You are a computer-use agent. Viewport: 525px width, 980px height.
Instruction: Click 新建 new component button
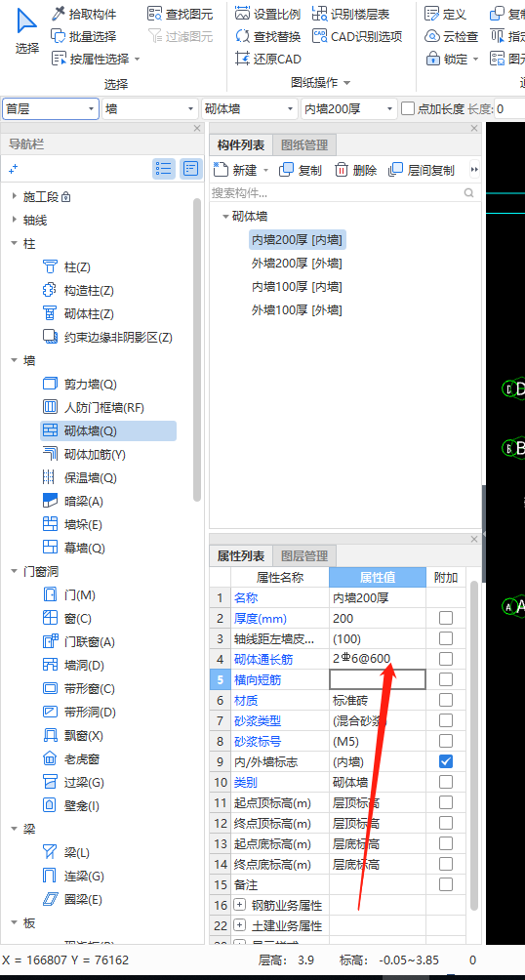[x=241, y=170]
